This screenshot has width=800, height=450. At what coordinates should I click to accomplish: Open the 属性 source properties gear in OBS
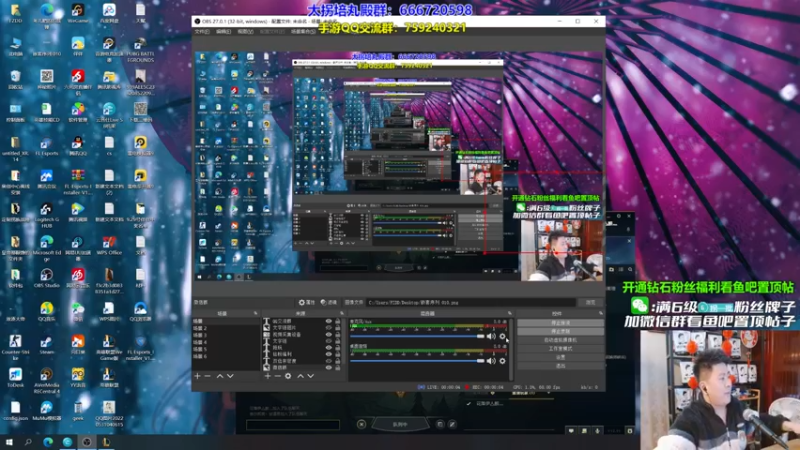(x=307, y=303)
